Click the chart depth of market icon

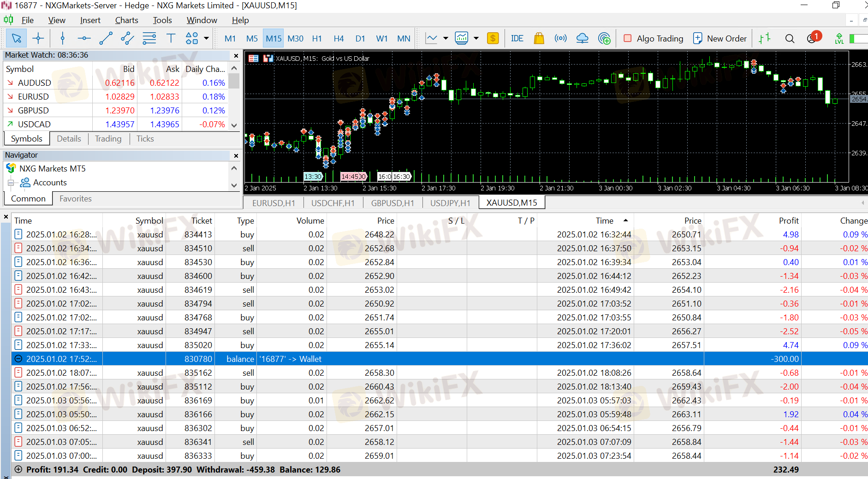click(x=253, y=59)
